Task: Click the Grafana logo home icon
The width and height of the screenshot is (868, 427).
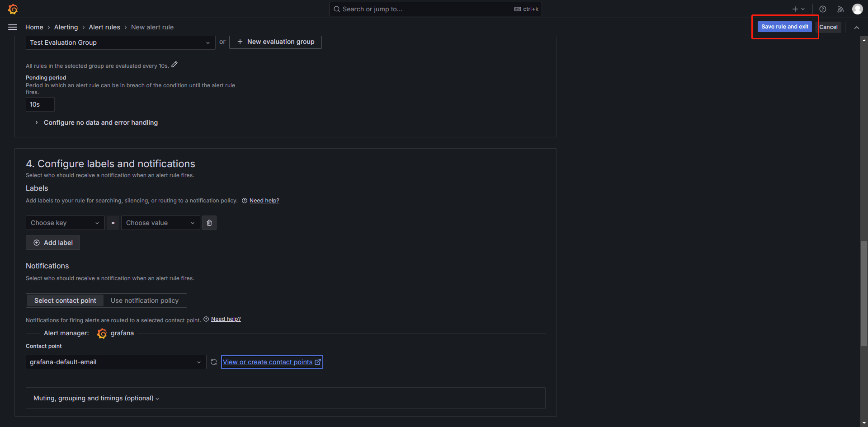Action: pos(13,9)
